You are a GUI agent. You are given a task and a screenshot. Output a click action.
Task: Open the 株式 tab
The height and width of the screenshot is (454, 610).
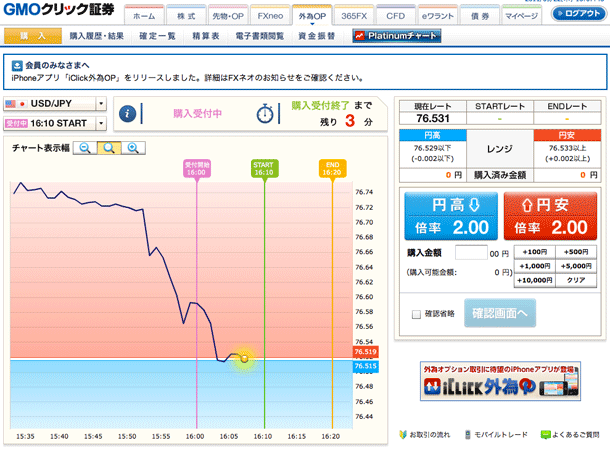pyautogui.click(x=186, y=16)
